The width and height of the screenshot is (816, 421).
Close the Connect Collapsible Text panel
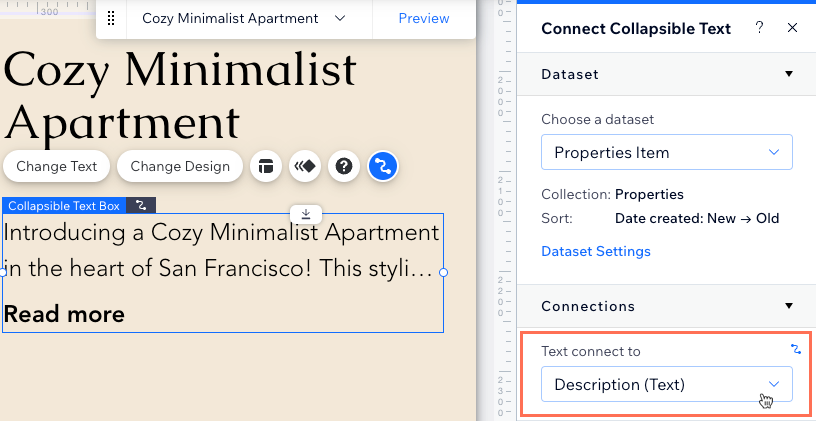[x=792, y=28]
